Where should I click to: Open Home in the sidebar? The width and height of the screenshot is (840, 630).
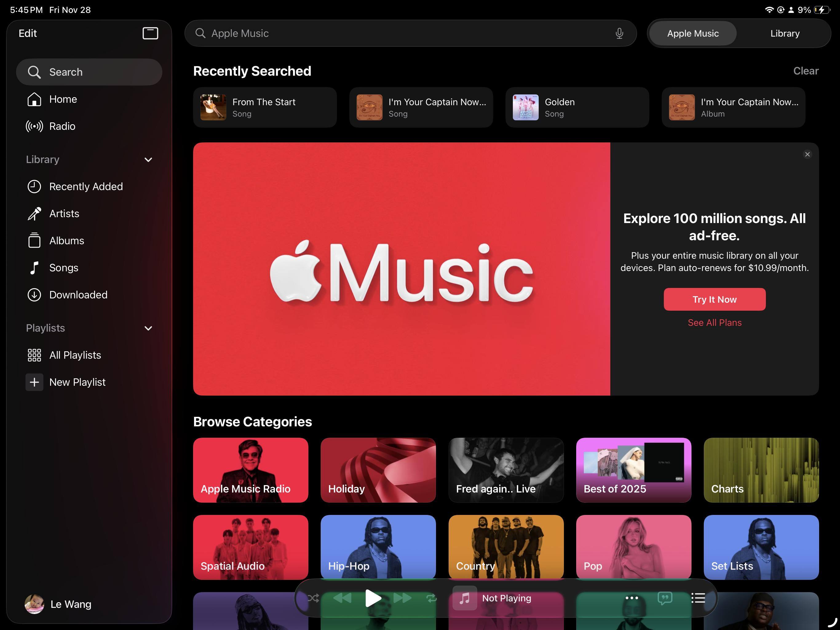click(x=63, y=99)
